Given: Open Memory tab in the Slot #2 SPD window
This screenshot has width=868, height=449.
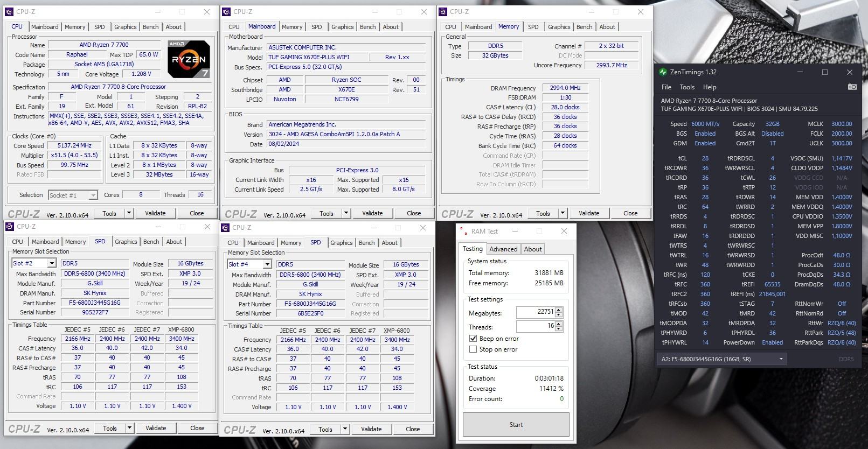Looking at the screenshot, I should click(75, 242).
